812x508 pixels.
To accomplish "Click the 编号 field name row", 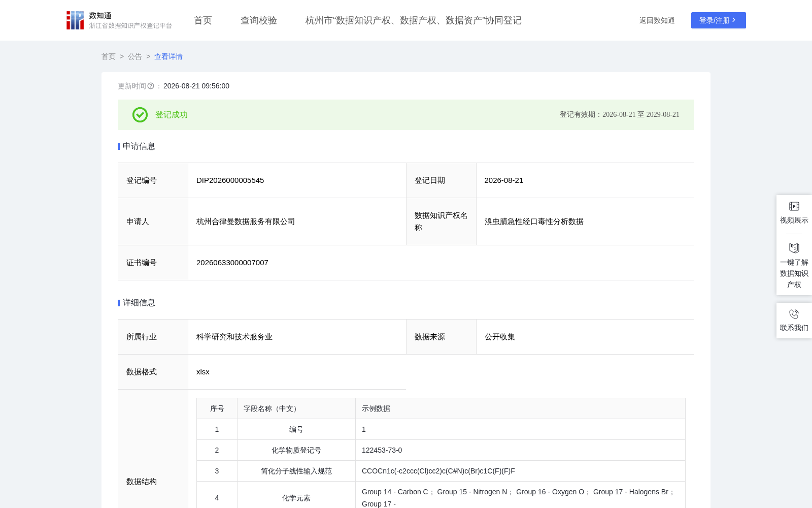I will (x=296, y=429).
